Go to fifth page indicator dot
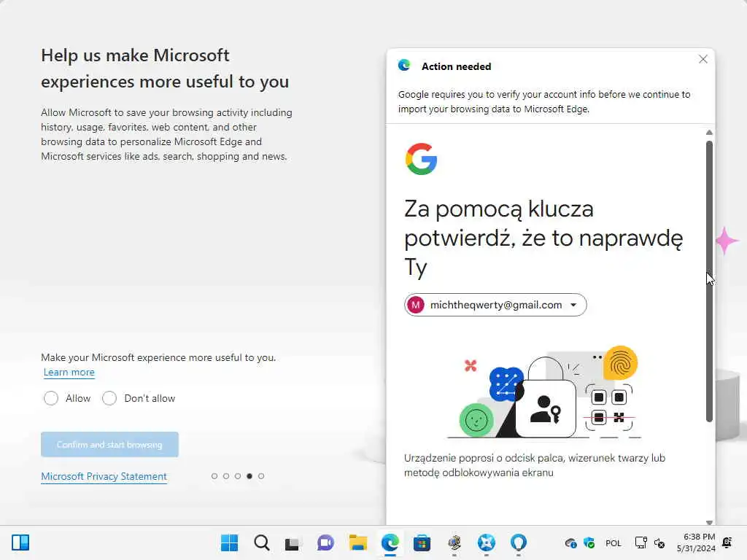Screen dimensions: 747x560 (261, 476)
